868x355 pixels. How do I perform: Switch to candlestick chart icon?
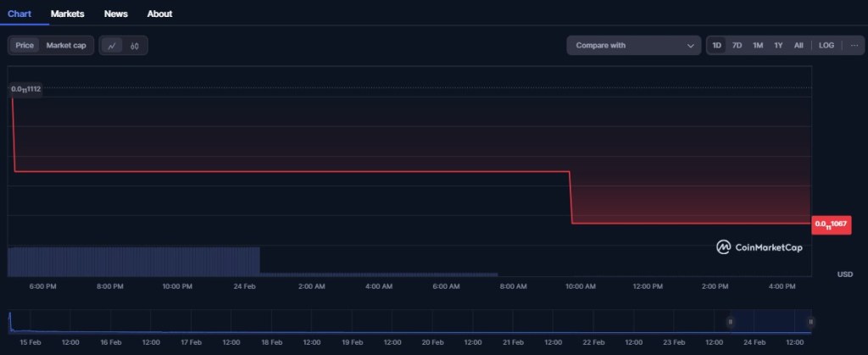(x=135, y=46)
